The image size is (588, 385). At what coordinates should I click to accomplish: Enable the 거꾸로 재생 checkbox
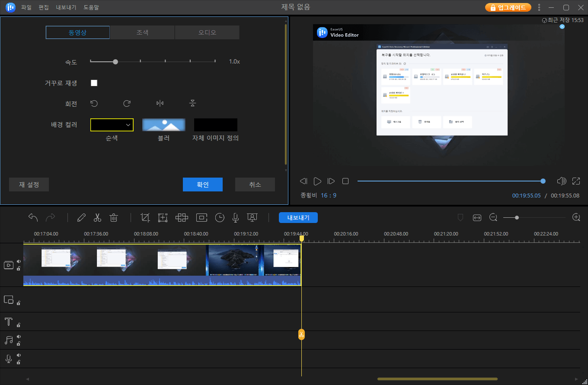point(94,83)
